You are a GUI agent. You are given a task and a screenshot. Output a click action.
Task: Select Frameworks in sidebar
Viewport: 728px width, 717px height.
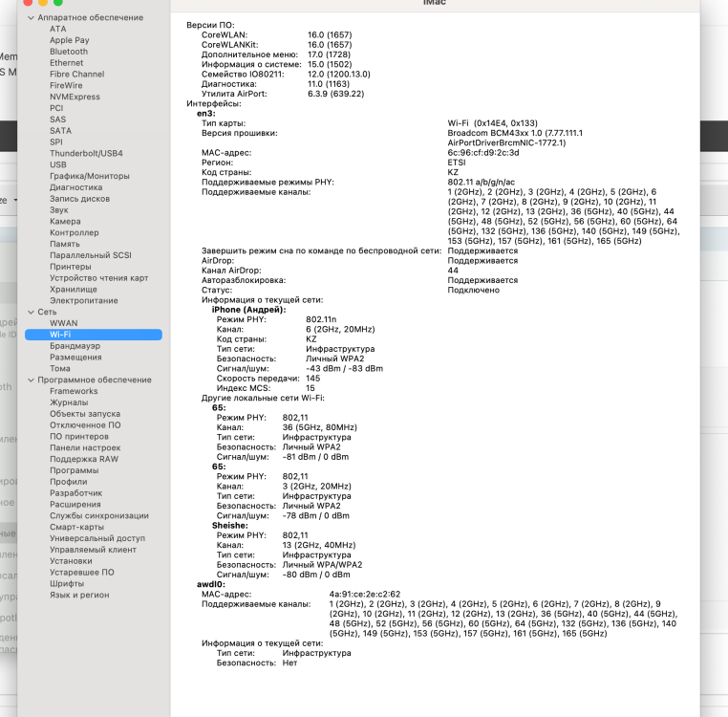(x=74, y=391)
